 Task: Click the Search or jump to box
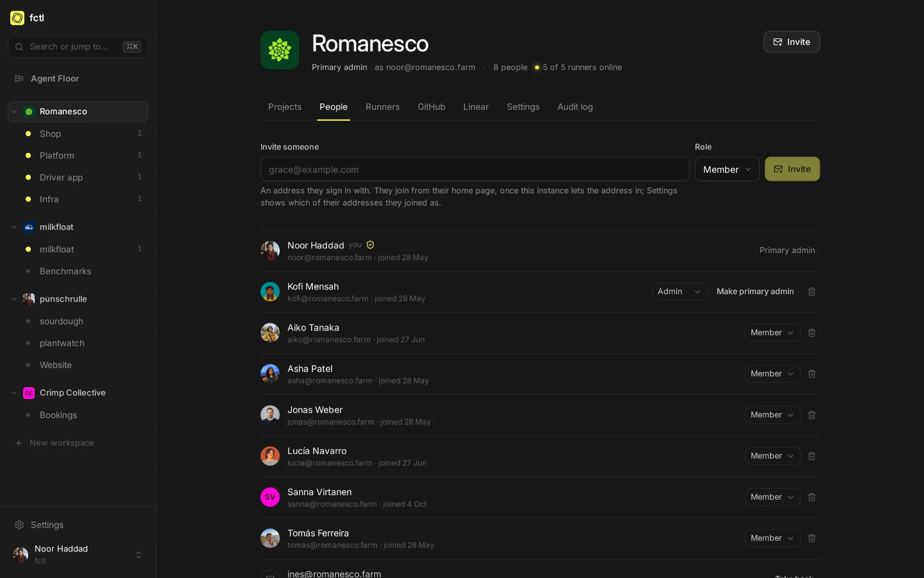[78, 47]
